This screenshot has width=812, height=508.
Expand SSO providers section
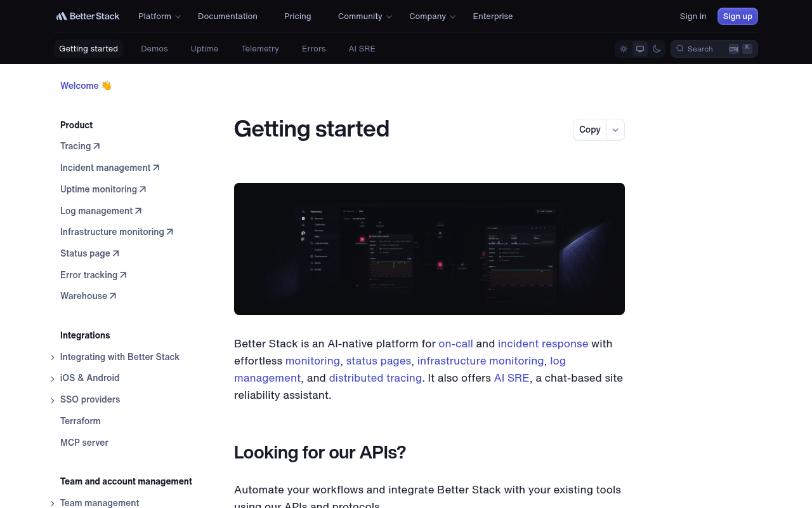click(53, 401)
